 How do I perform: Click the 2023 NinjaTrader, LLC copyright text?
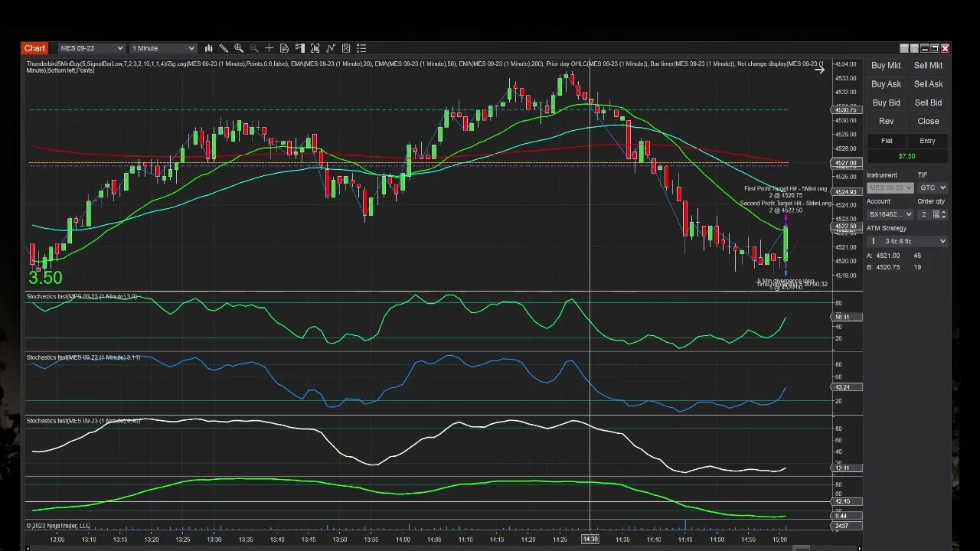tap(59, 526)
